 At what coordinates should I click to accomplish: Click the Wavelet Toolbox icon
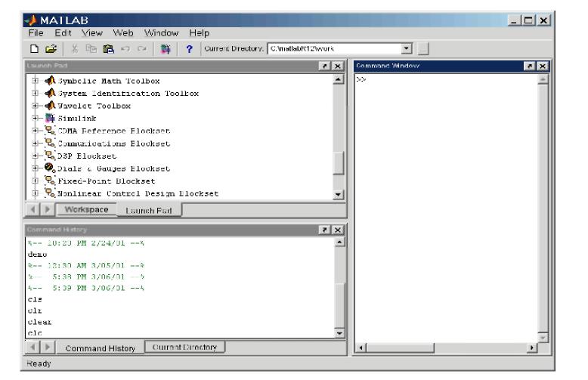[50, 105]
